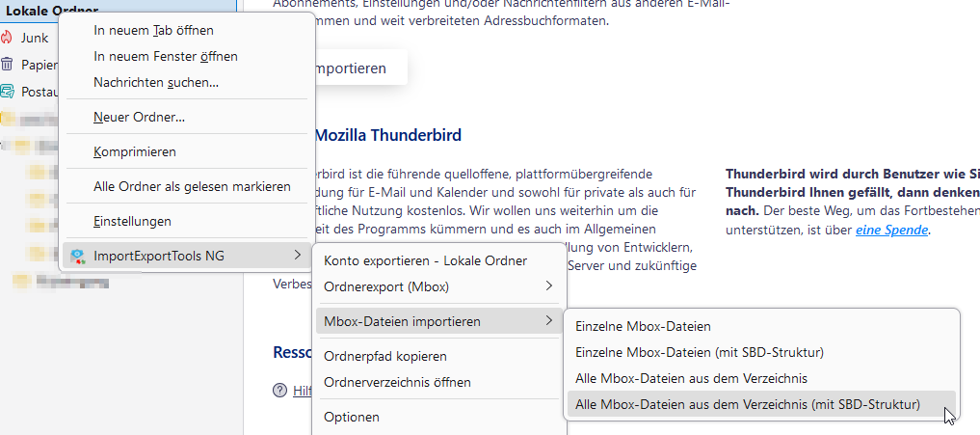The width and height of the screenshot is (980, 435).
Task: Expand the Ordnerexport (Mbox) submenu arrow
Action: click(549, 286)
